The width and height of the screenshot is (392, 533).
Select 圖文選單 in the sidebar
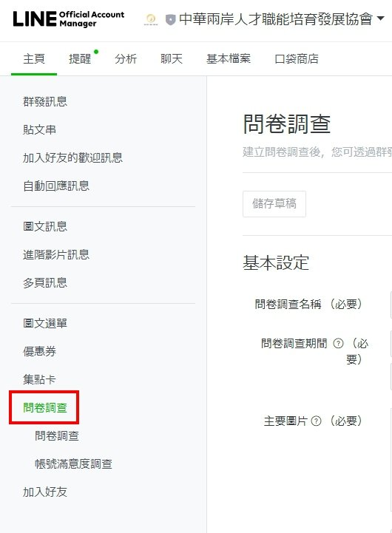coord(45,323)
